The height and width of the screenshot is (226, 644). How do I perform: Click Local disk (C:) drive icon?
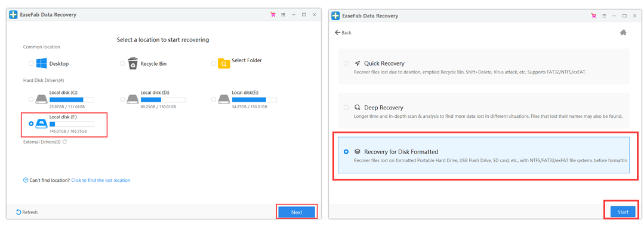[42, 99]
